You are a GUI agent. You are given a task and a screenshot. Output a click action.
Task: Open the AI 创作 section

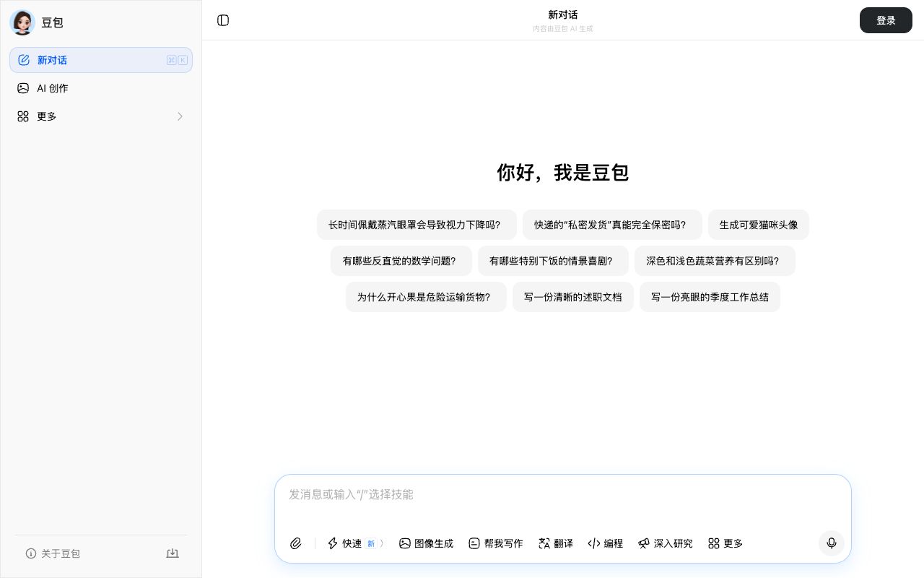52,88
